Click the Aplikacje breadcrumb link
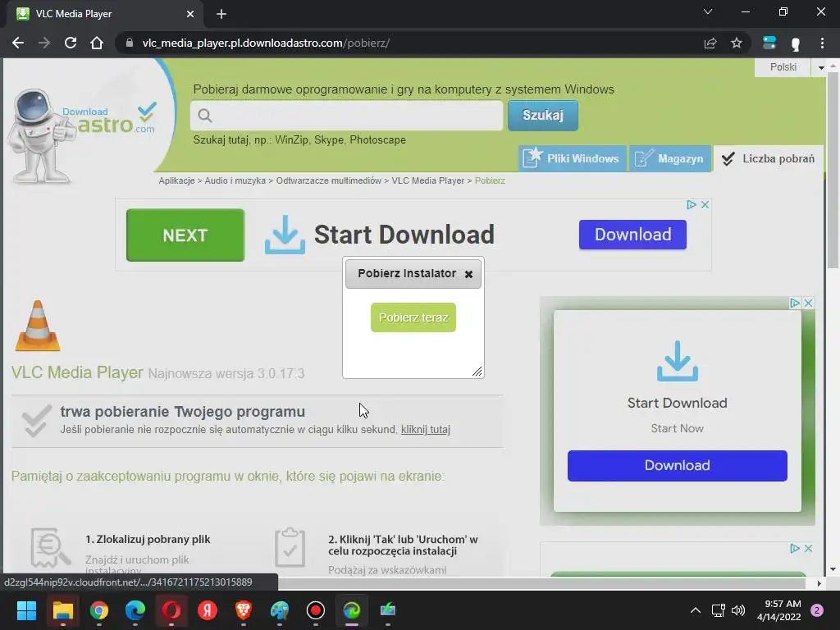Viewport: 840px width, 630px height. 177,180
